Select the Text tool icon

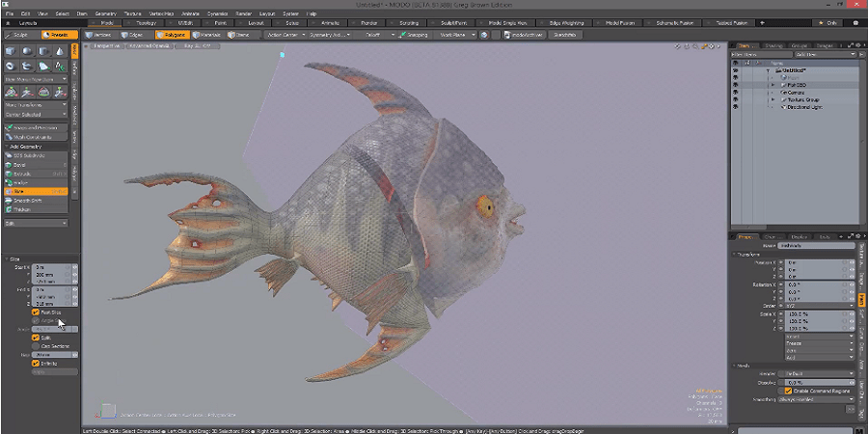[59, 67]
